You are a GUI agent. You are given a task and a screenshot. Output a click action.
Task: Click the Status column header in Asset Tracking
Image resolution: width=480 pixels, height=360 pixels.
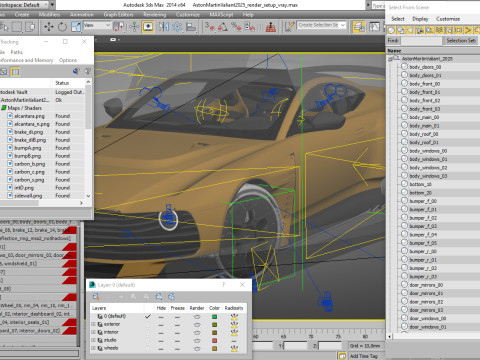(68, 83)
